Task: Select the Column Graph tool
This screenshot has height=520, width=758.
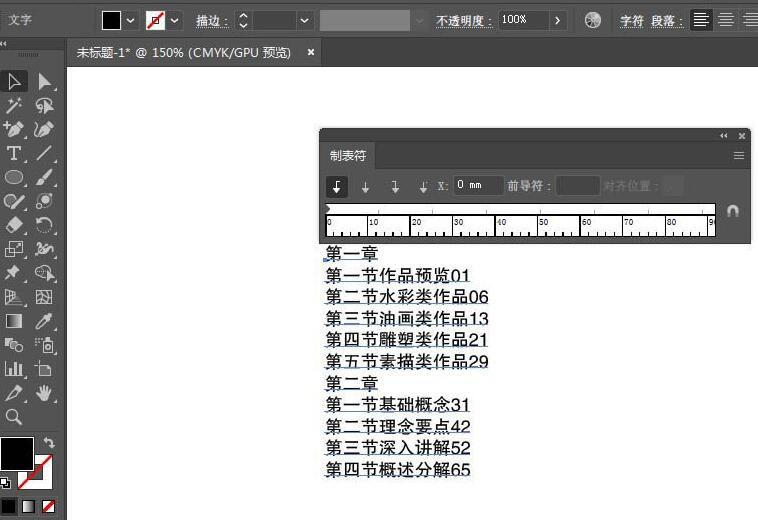Action: (x=14, y=369)
